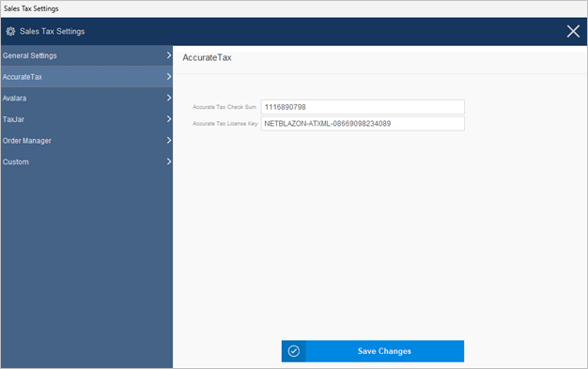Click the Accurate Tax Check Sum field

click(363, 107)
